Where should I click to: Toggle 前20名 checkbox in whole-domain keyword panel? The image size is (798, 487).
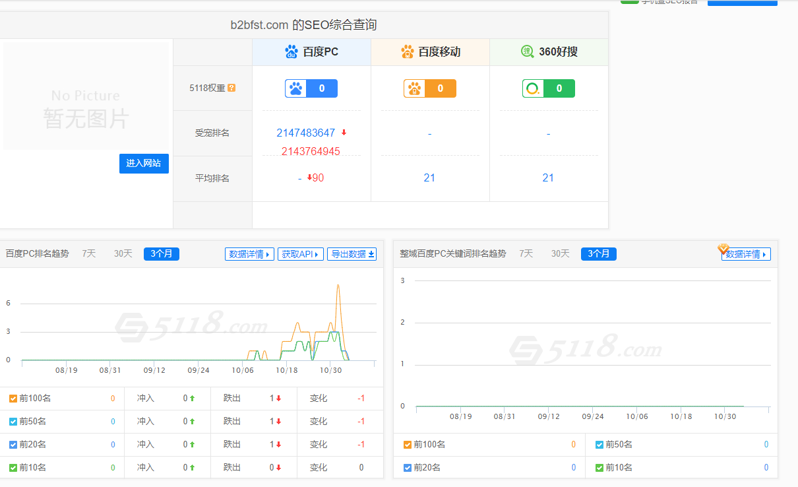click(x=407, y=468)
